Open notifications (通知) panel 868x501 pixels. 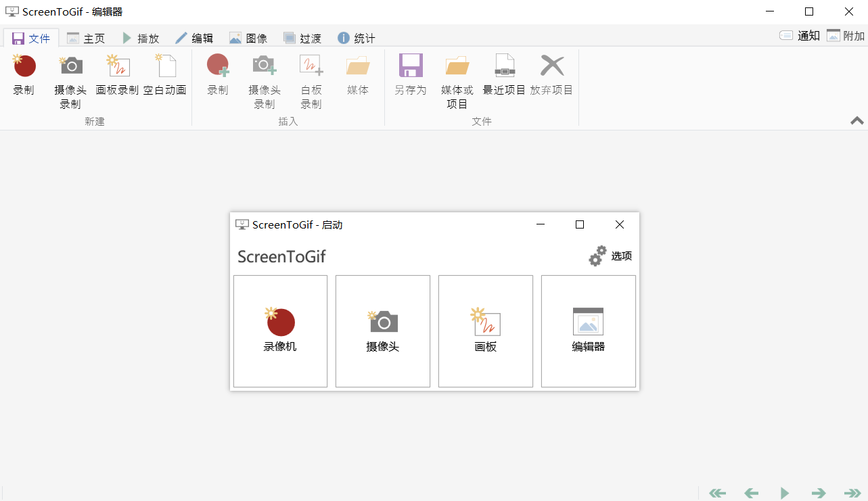coord(800,36)
